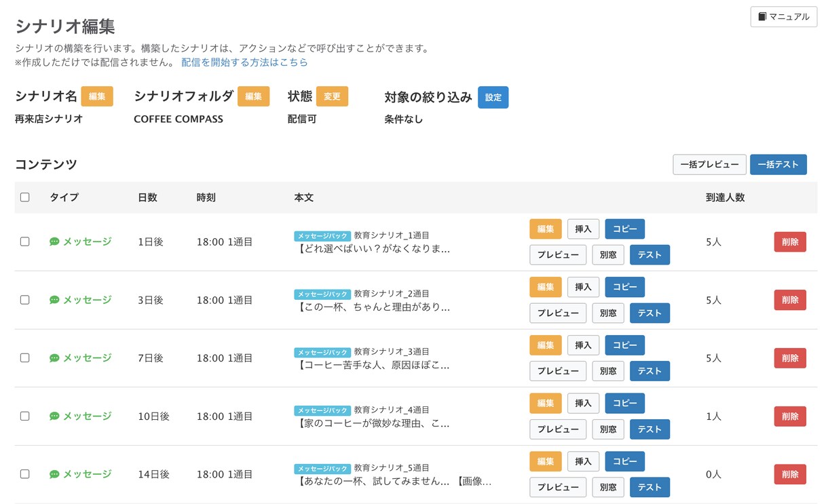Check the 7日後 message row checkbox
828x504 pixels.
25,357
